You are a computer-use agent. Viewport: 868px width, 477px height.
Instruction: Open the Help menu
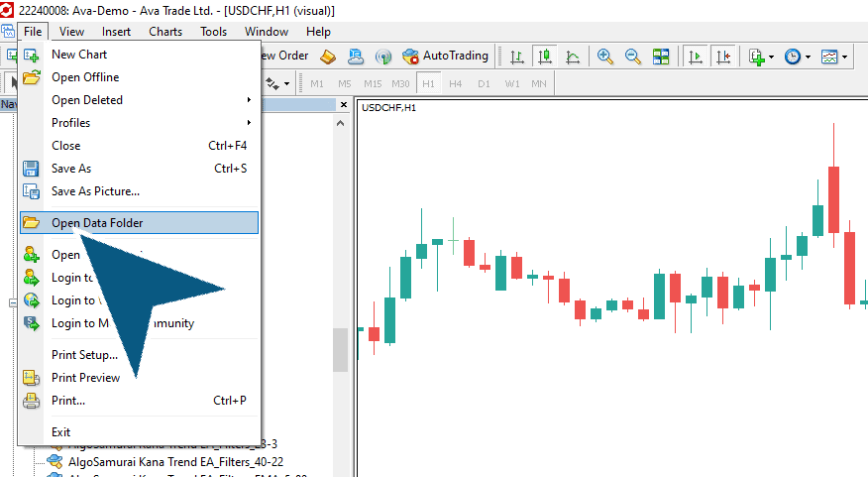318,32
